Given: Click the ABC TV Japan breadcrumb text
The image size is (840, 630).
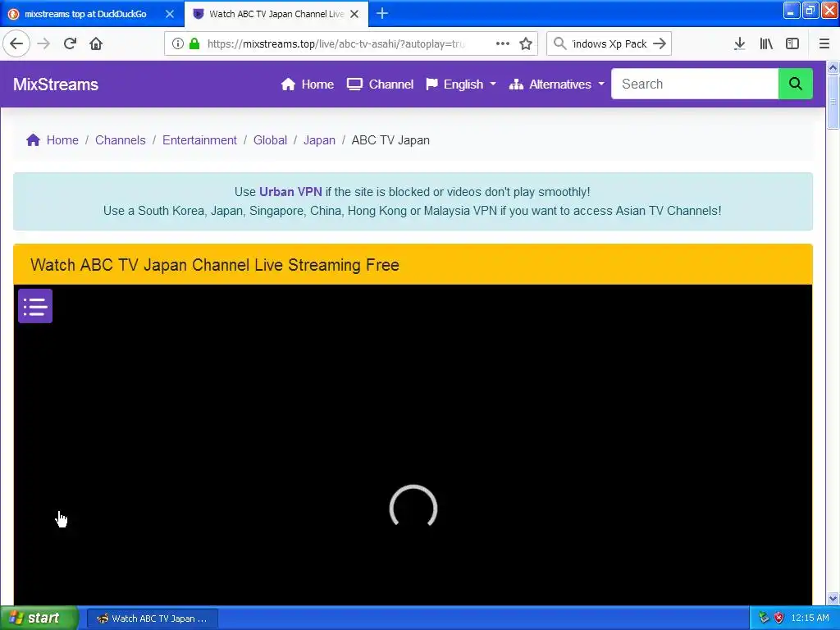Looking at the screenshot, I should 390,139.
